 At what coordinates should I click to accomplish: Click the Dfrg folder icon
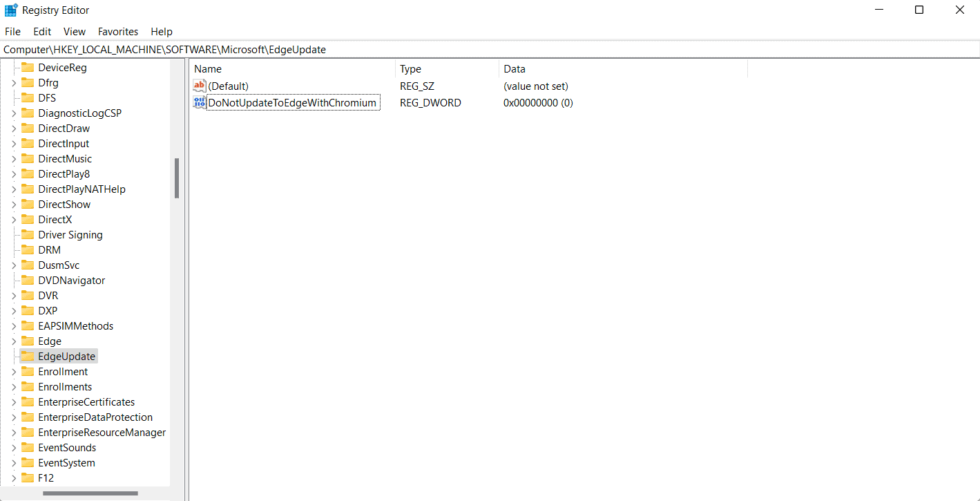(28, 83)
